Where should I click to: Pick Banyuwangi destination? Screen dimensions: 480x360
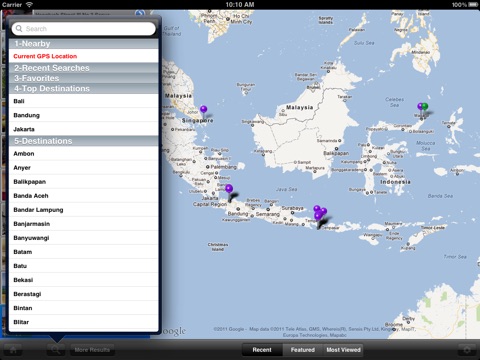point(83,238)
